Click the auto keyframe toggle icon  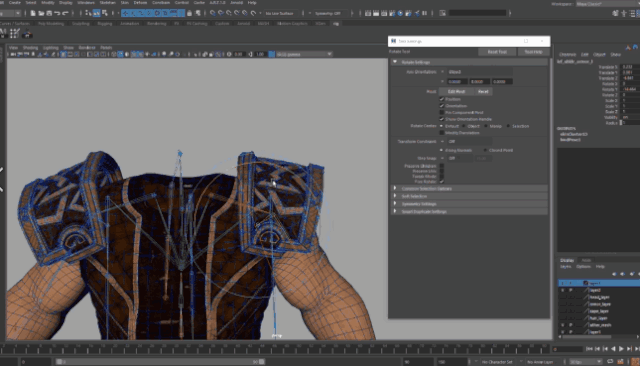tap(620, 362)
